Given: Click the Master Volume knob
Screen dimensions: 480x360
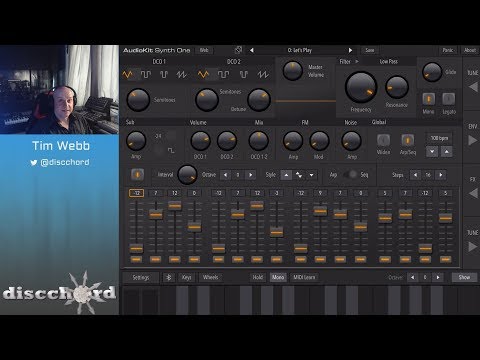Looking at the screenshot, I should tap(292, 71).
